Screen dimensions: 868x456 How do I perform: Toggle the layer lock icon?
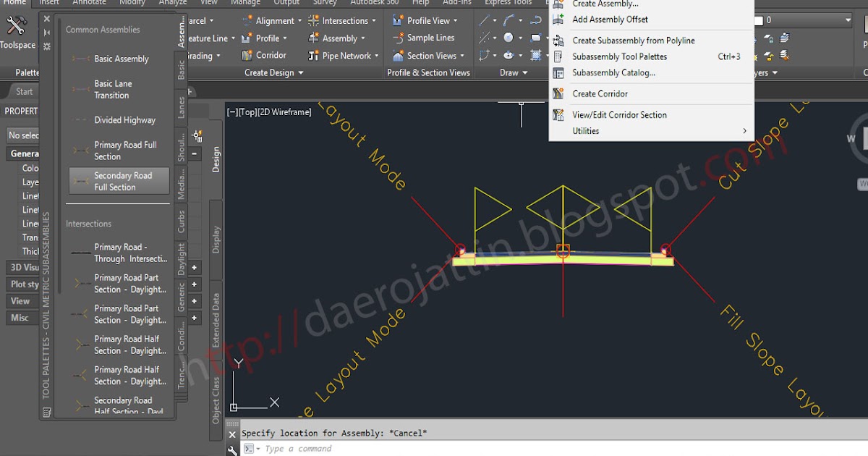(x=768, y=38)
